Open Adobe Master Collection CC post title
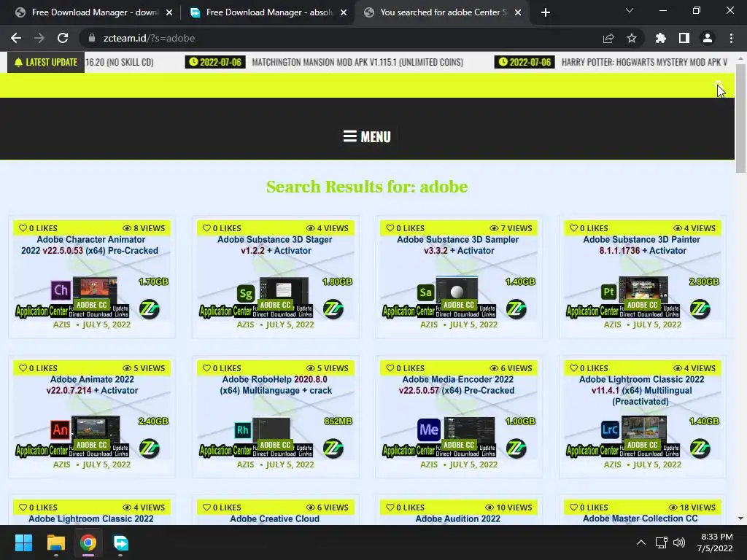 640,518
